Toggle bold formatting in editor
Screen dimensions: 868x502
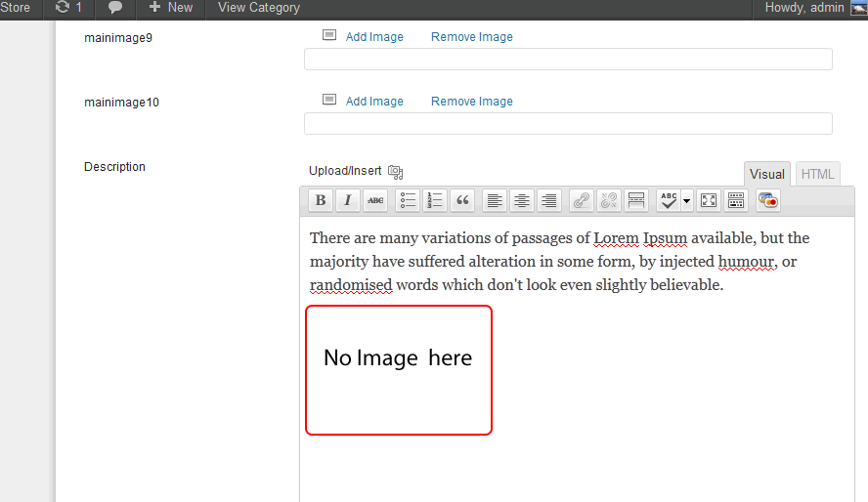pyautogui.click(x=320, y=200)
